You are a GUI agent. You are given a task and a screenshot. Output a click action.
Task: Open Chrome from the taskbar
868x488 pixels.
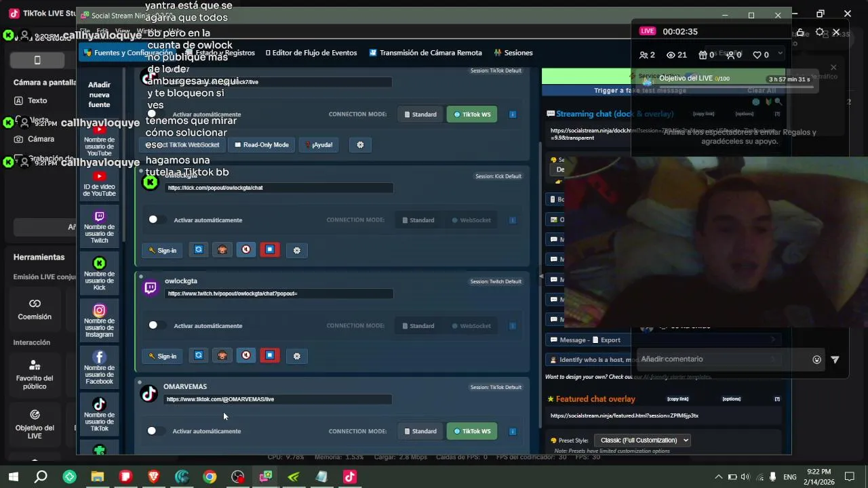click(210, 477)
